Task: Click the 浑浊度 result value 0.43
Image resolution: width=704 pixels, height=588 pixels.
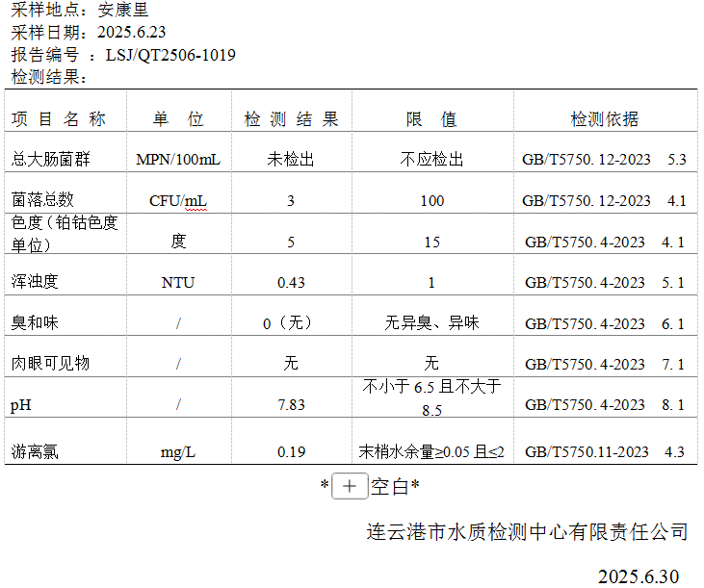Action: [291, 282]
